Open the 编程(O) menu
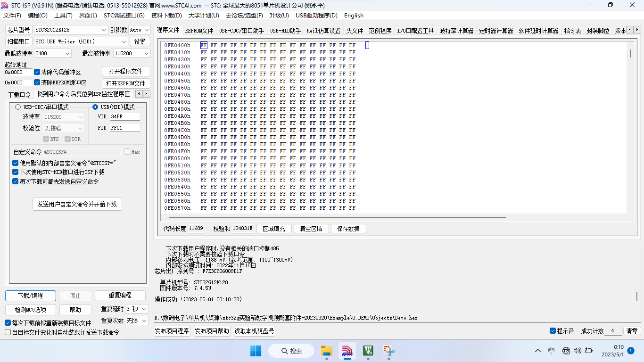 38,16
